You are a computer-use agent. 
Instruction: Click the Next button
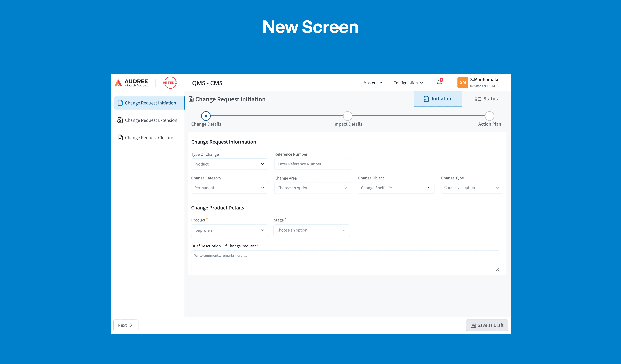126,325
